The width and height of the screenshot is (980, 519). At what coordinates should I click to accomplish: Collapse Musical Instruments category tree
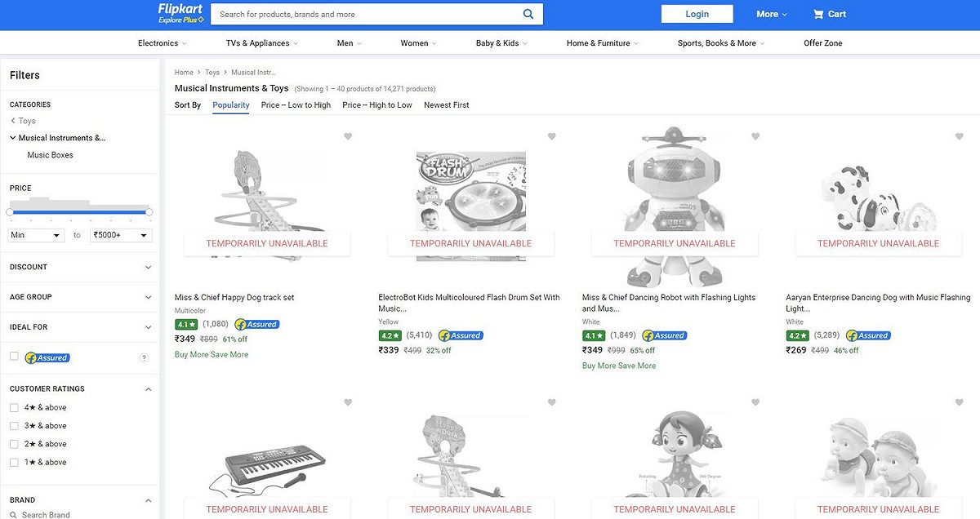click(x=13, y=138)
